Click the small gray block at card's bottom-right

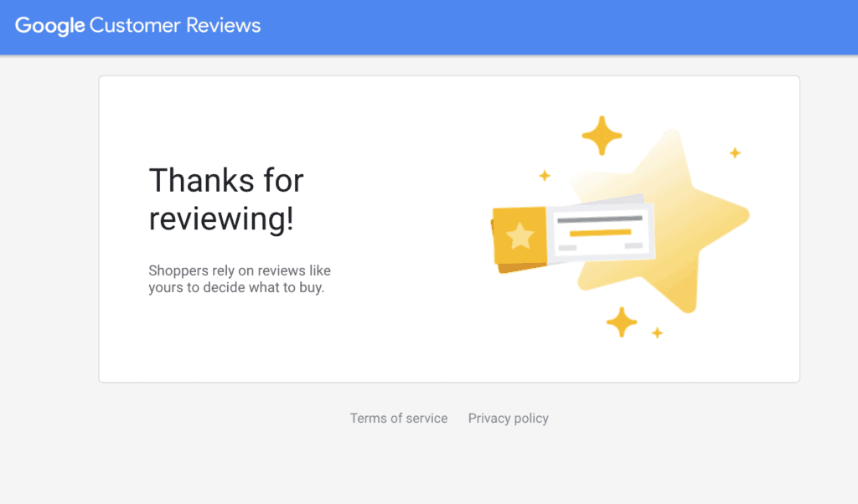[x=633, y=245]
